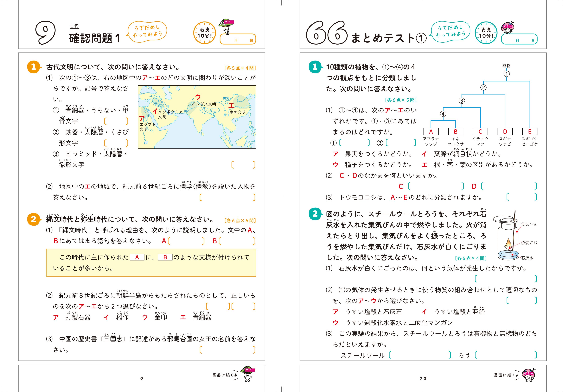Click box D in the plant tree diagram
The width and height of the screenshot is (563, 392).
[505, 132]
